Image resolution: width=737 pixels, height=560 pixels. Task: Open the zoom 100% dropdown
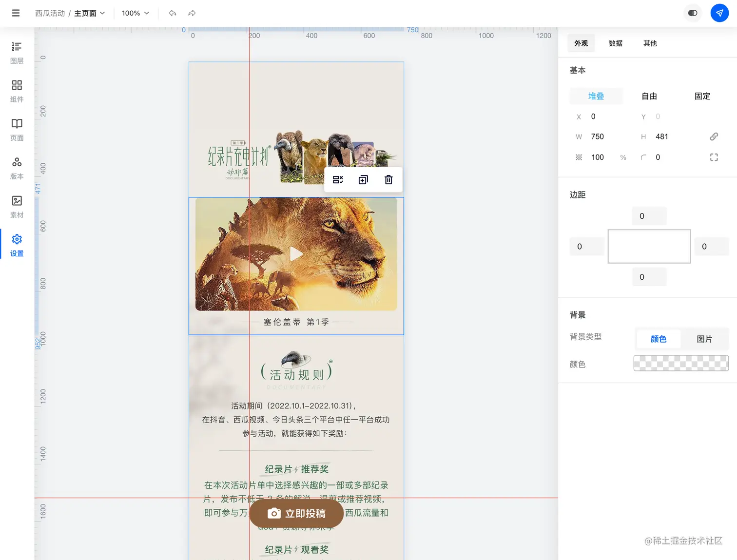[x=136, y=13]
